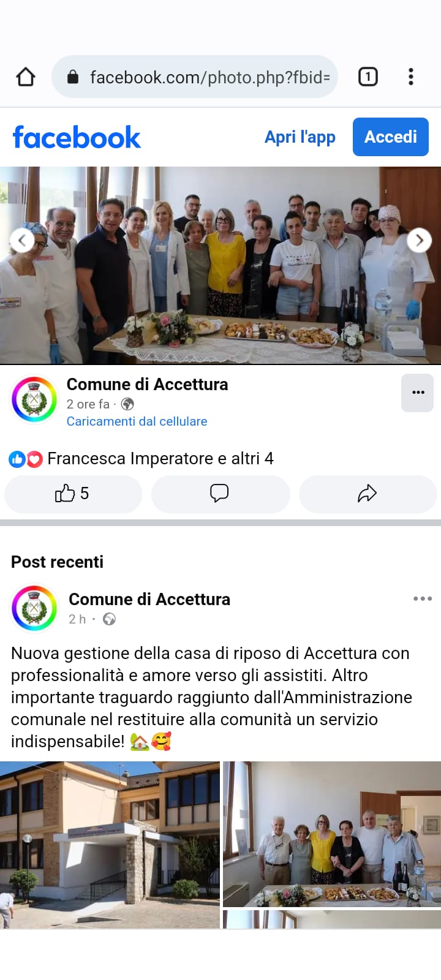Tap the comment speech bubble button
The width and height of the screenshot is (441, 980).
(220, 494)
